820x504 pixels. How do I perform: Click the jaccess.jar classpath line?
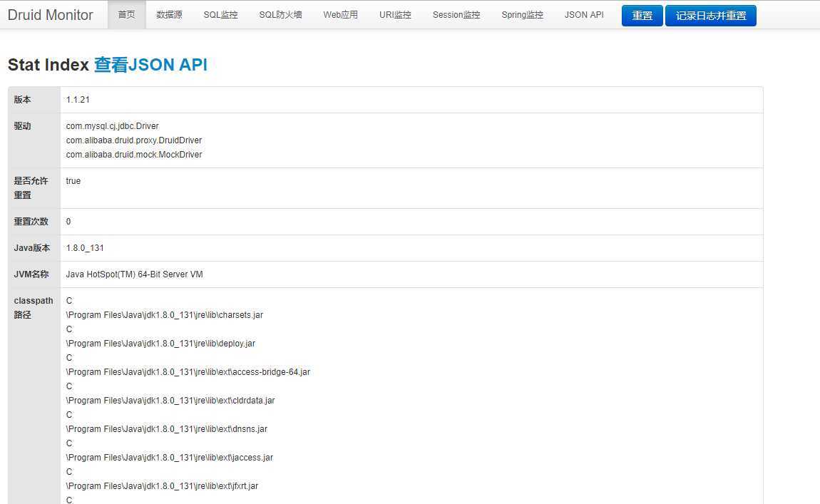pos(170,458)
